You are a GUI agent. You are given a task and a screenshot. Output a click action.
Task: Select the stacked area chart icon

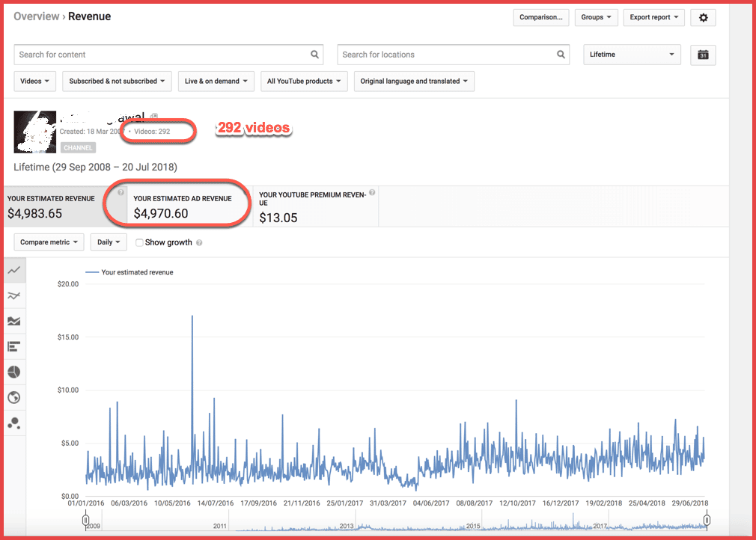coord(14,321)
